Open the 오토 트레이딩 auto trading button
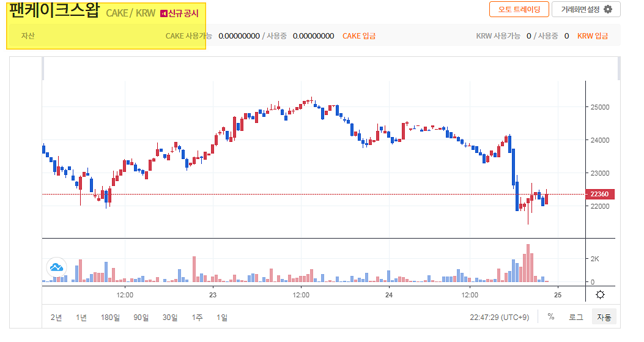 click(x=519, y=9)
